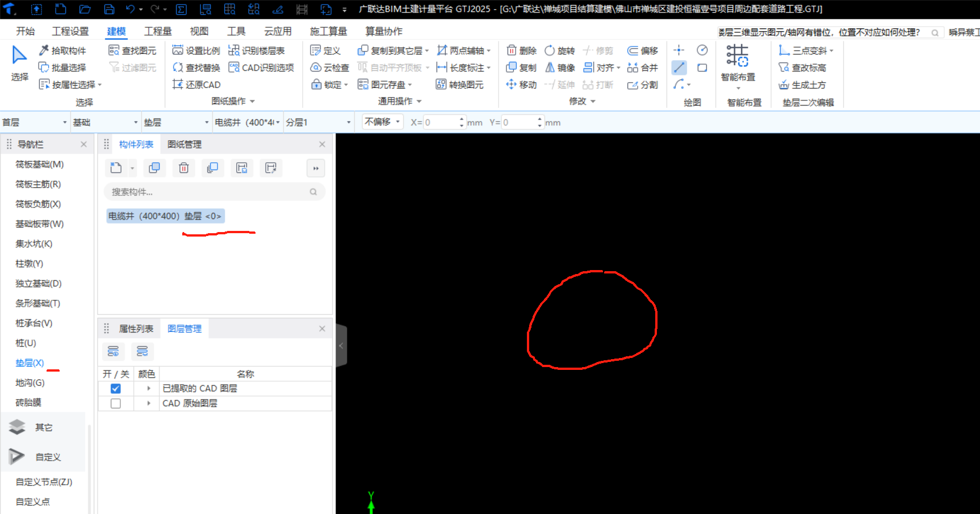980x514 pixels.
Task: Close the 导航栏 panel
Action: pos(84,145)
